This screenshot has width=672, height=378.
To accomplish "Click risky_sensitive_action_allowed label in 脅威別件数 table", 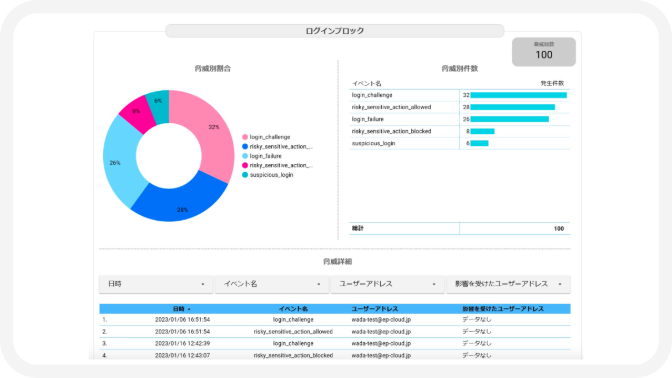I will point(391,107).
